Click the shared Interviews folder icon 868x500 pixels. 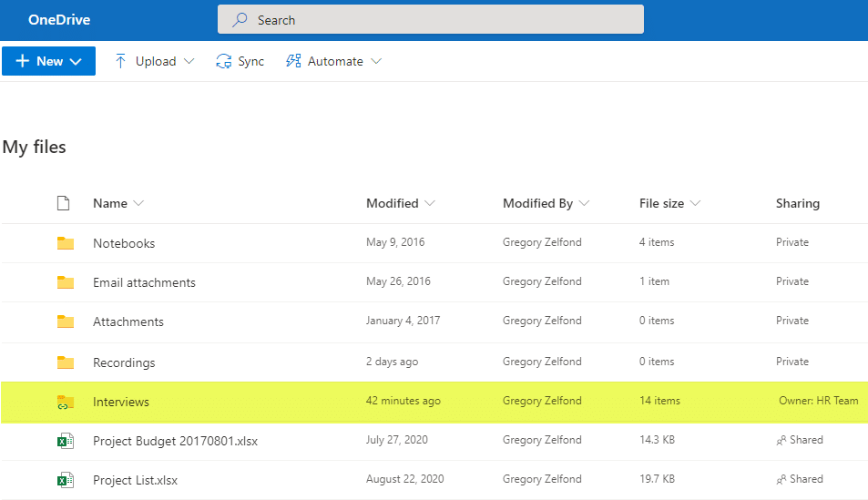pos(65,402)
